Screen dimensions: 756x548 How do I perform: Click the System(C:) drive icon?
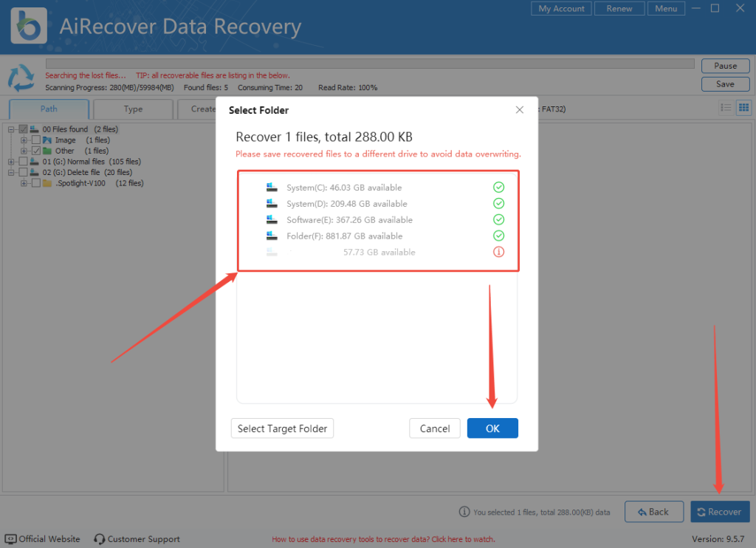pos(272,188)
